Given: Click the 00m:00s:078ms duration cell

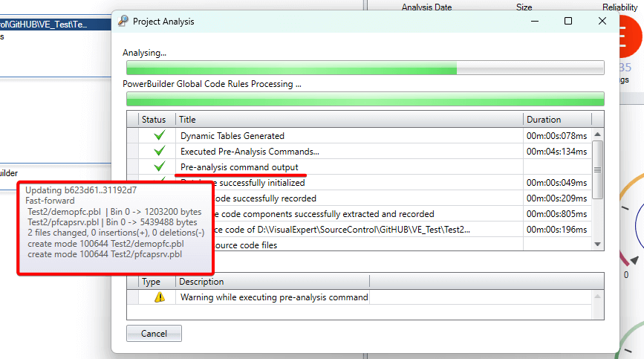Looking at the screenshot, I should pos(557,135).
